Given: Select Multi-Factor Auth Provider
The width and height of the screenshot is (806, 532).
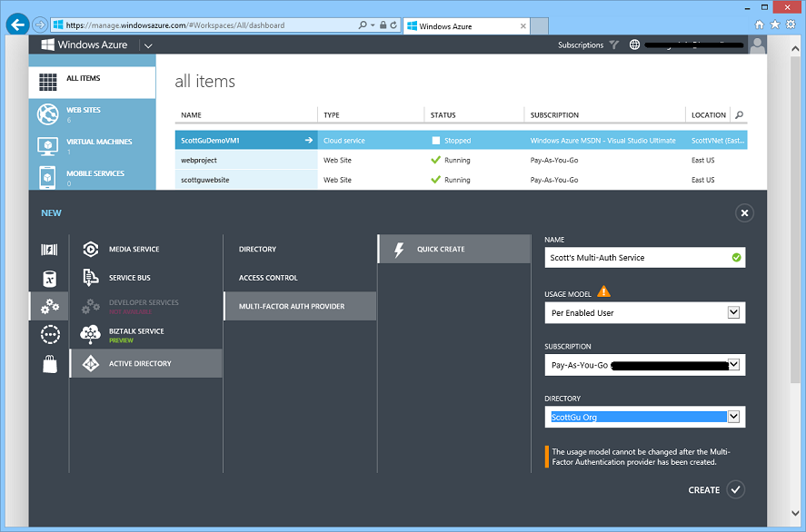Looking at the screenshot, I should (x=300, y=306).
